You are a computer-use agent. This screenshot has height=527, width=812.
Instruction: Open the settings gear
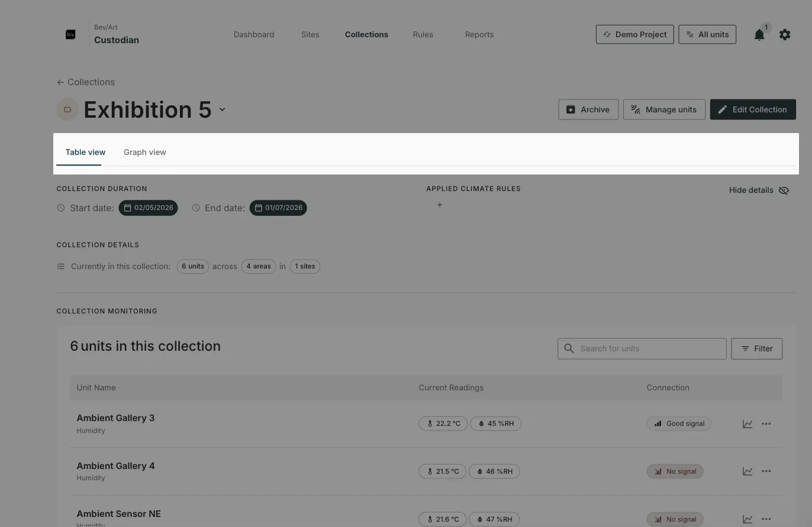coord(785,35)
